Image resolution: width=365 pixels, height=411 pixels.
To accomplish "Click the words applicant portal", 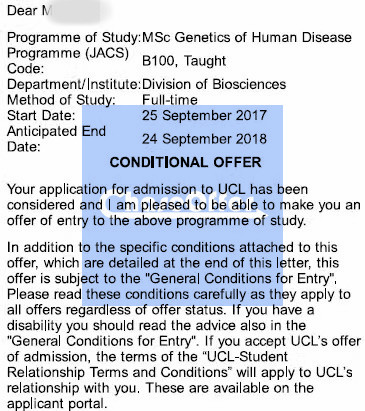I will pyautogui.click(x=56, y=404).
